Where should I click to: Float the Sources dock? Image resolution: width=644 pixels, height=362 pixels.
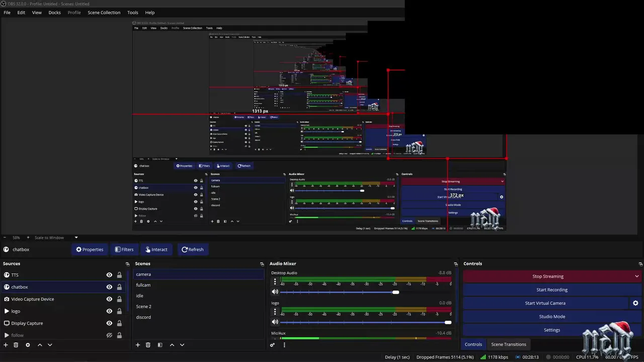pyautogui.click(x=128, y=264)
